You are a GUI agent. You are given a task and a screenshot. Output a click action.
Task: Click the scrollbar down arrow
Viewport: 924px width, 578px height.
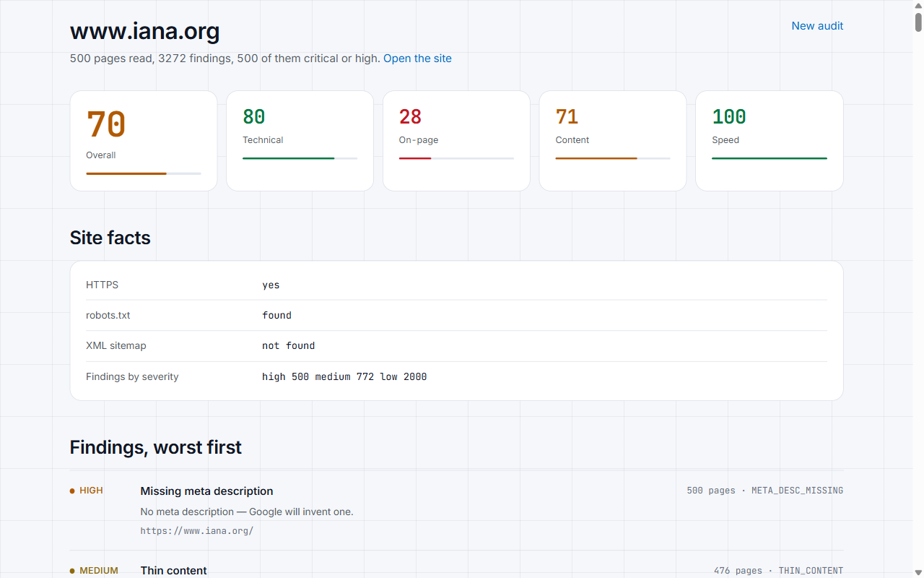919,573
